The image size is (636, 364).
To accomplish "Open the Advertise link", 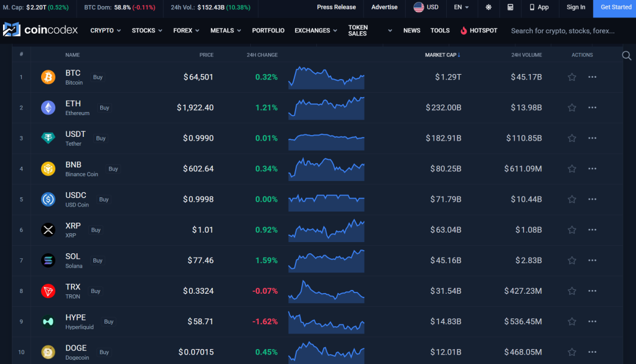I will point(384,7).
